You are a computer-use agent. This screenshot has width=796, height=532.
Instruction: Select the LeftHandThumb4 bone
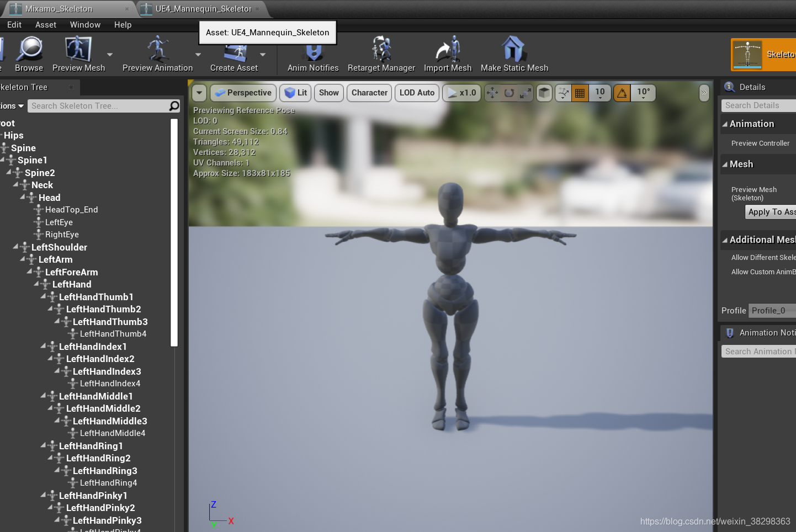(113, 334)
